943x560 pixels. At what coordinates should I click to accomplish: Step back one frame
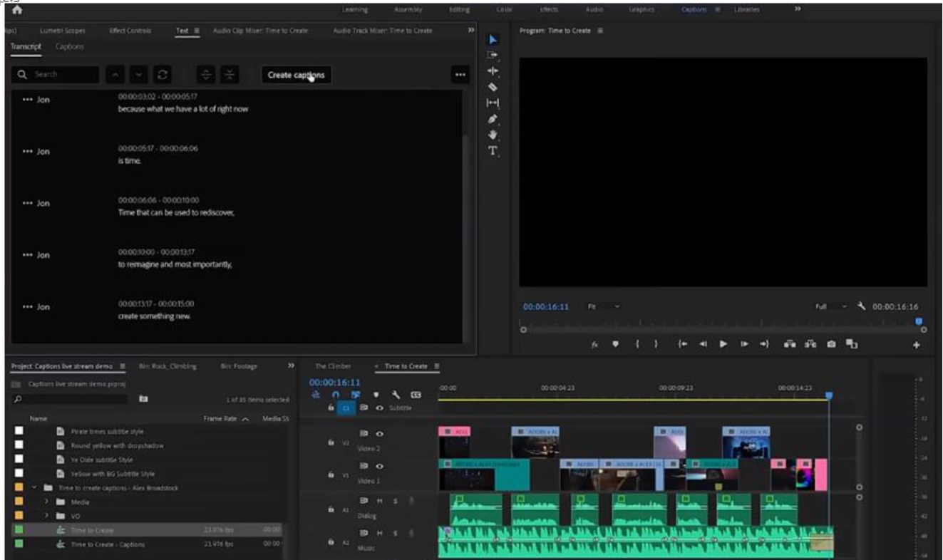[x=703, y=344]
